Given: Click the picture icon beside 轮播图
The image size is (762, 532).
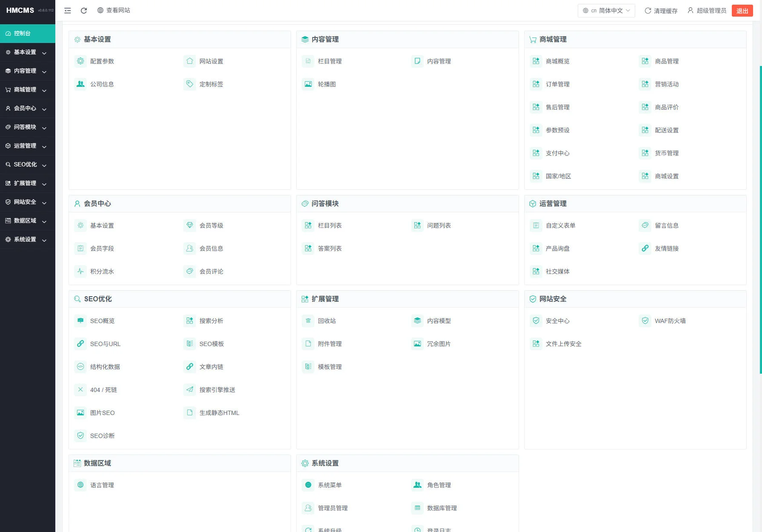Looking at the screenshot, I should [308, 84].
